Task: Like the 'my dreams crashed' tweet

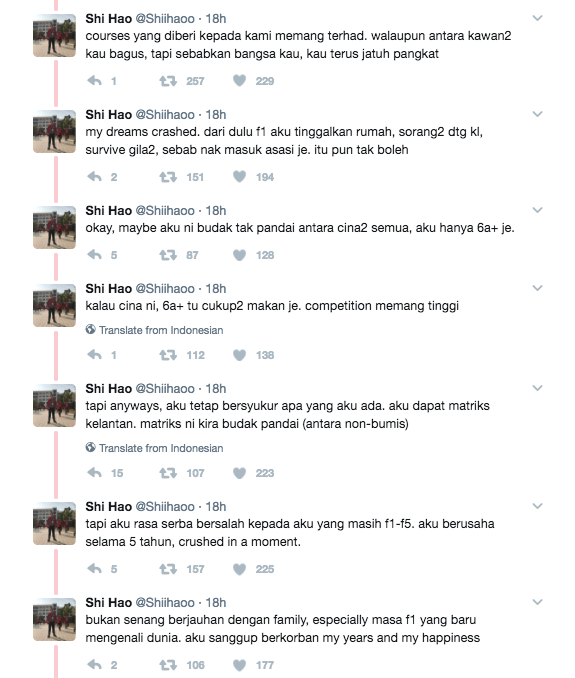Action: (x=240, y=176)
